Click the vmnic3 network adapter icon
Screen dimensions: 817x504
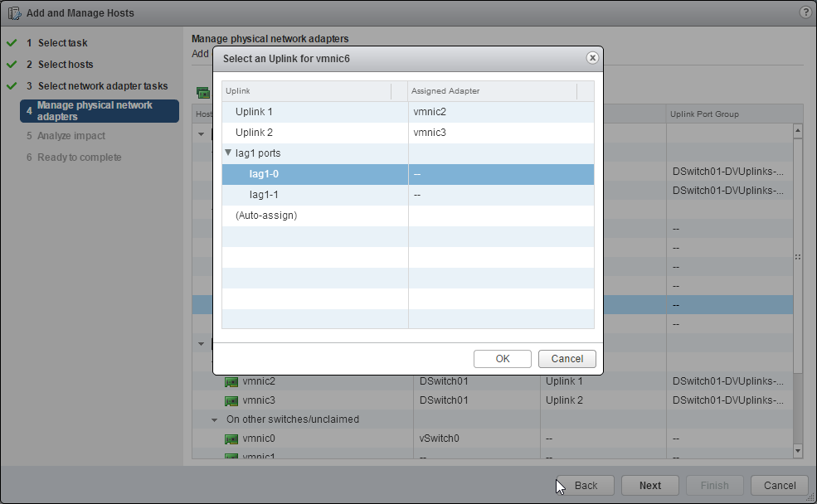(x=232, y=401)
